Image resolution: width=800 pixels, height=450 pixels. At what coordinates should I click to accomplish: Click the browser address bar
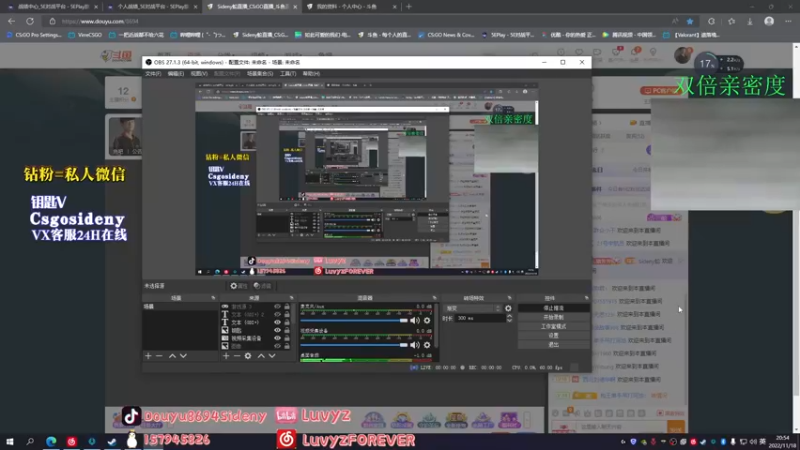[357, 21]
